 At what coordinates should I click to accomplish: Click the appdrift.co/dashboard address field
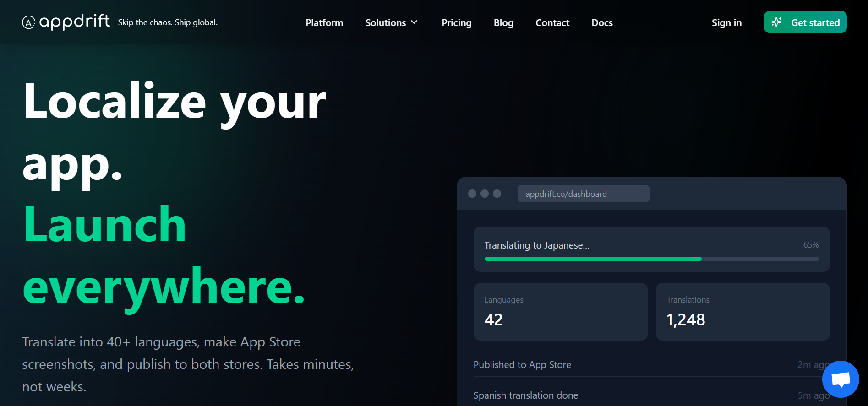tap(583, 194)
